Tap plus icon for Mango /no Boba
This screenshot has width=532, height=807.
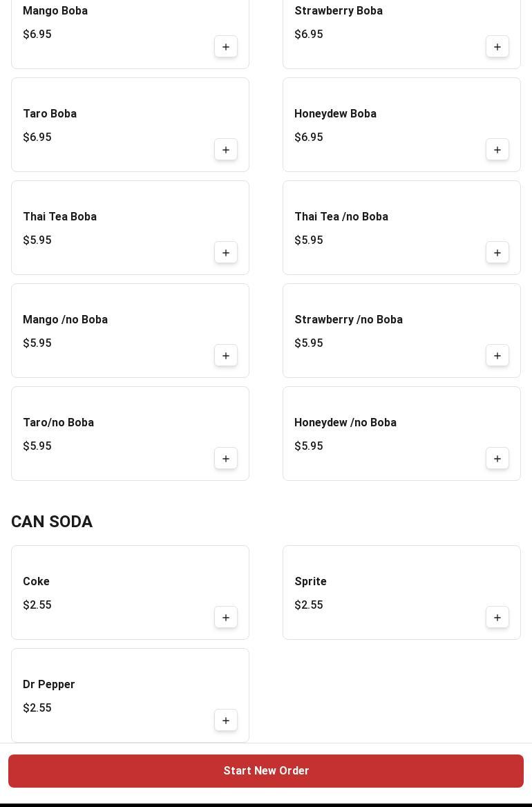click(x=226, y=356)
